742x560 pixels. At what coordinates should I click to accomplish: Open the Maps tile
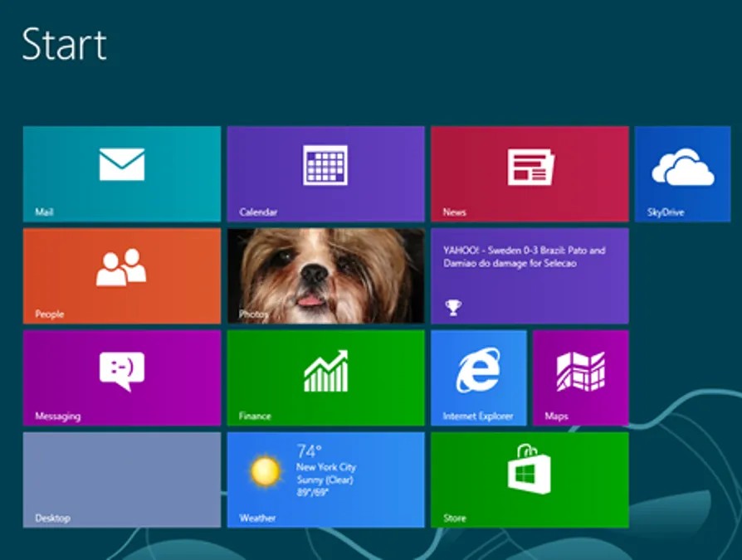[580, 377]
